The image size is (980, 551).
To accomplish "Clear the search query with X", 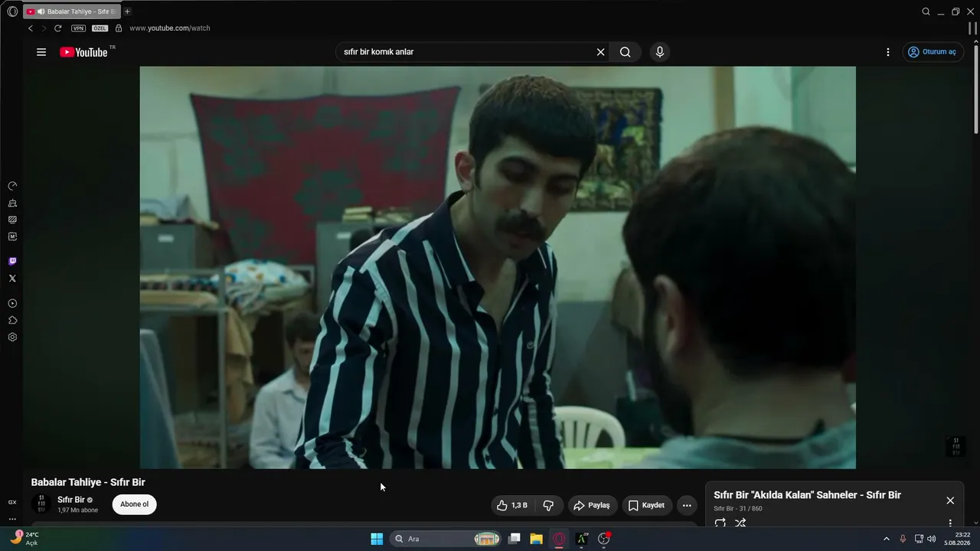I will click(601, 52).
